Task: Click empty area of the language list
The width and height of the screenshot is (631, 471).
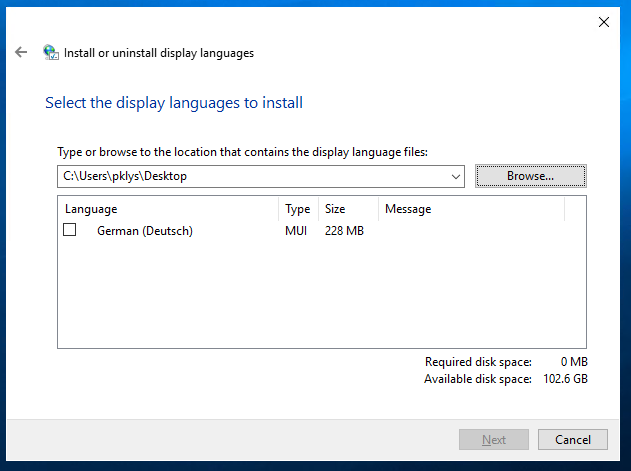Action: pos(320,300)
